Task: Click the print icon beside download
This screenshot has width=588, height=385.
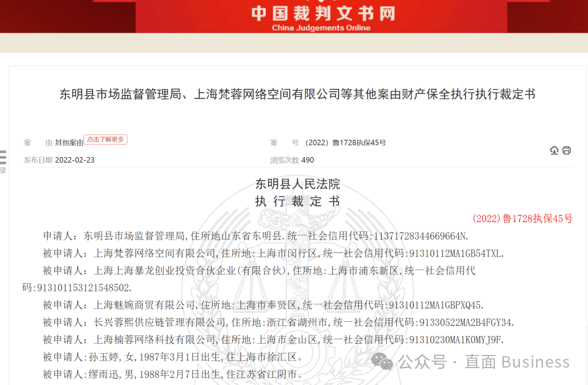Action: coord(566,150)
